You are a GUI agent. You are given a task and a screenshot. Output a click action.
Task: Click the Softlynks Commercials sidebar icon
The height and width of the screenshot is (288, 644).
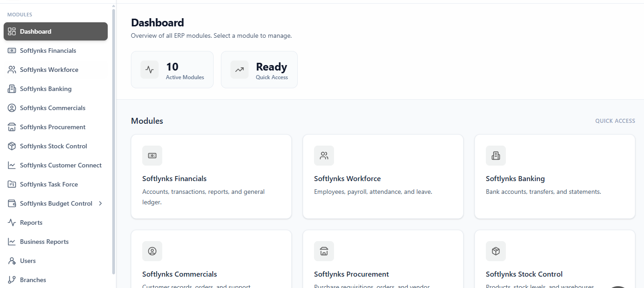pyautogui.click(x=12, y=108)
